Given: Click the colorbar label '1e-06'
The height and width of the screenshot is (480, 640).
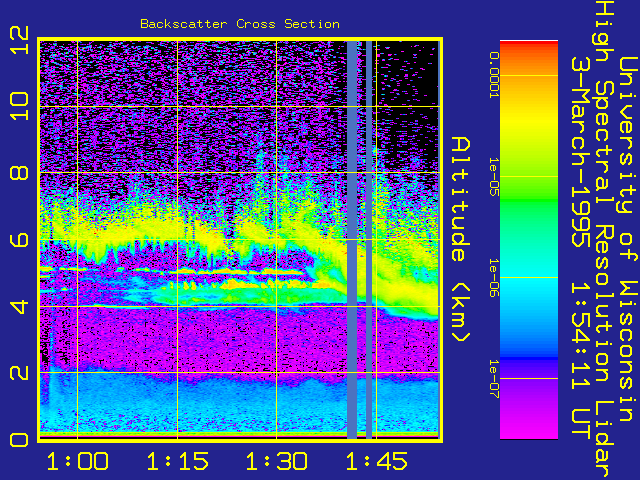Looking at the screenshot, I should pos(494,278).
